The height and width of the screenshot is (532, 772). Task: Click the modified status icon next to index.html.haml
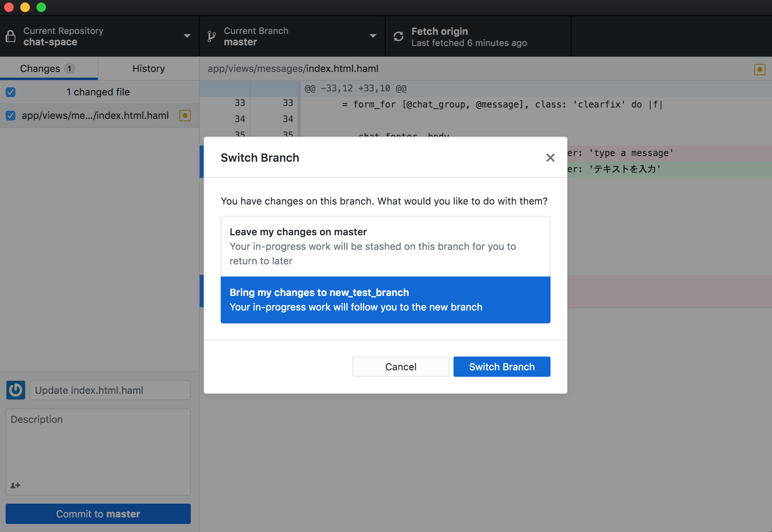coord(185,116)
